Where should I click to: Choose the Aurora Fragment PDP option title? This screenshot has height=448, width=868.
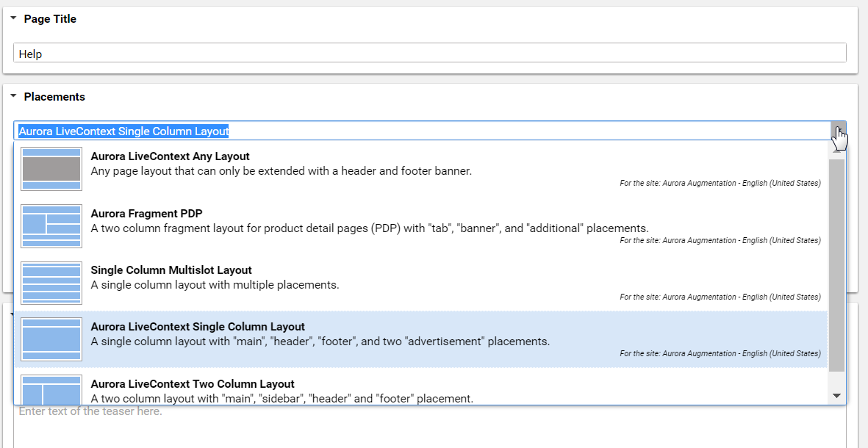click(x=146, y=214)
